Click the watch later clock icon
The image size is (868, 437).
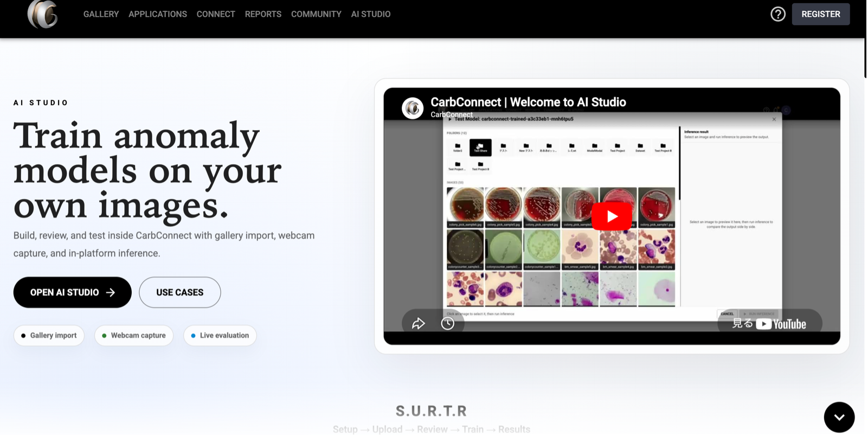tap(448, 324)
